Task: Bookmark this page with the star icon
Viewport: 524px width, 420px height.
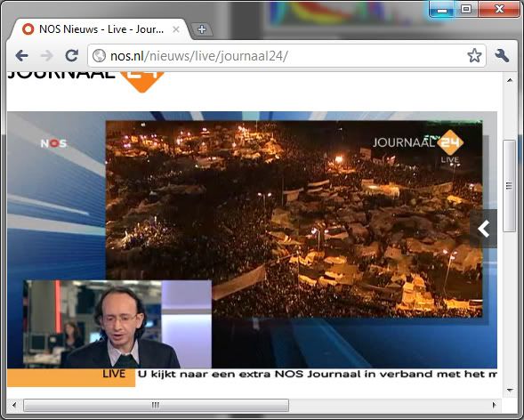Action: coord(474,55)
